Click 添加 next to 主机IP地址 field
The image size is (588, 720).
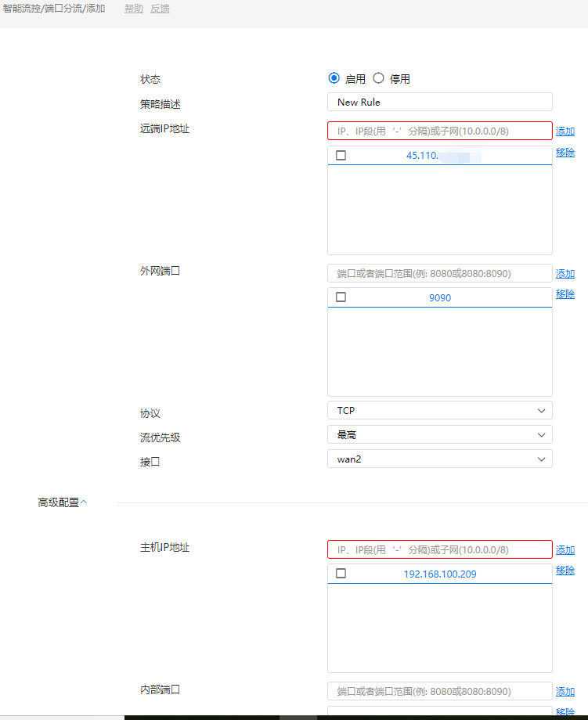(x=565, y=550)
